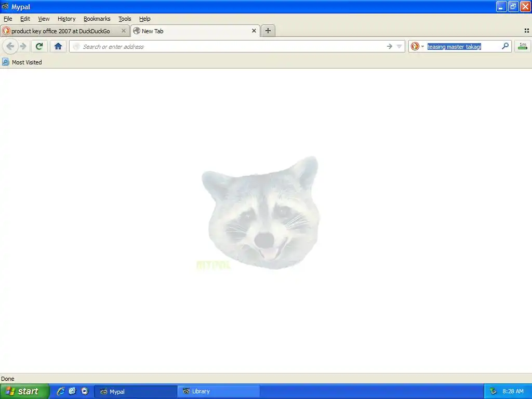Open Most Visited bookmarks folder

click(22, 62)
